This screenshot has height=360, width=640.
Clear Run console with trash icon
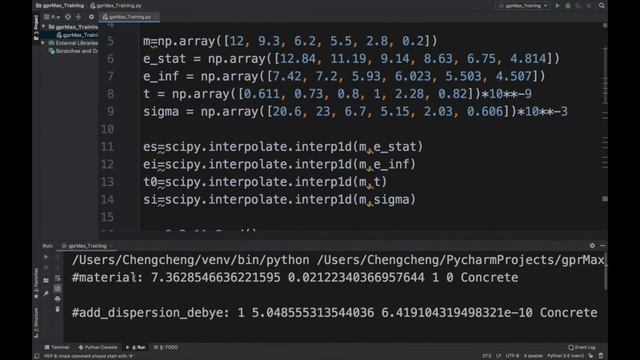58,309
